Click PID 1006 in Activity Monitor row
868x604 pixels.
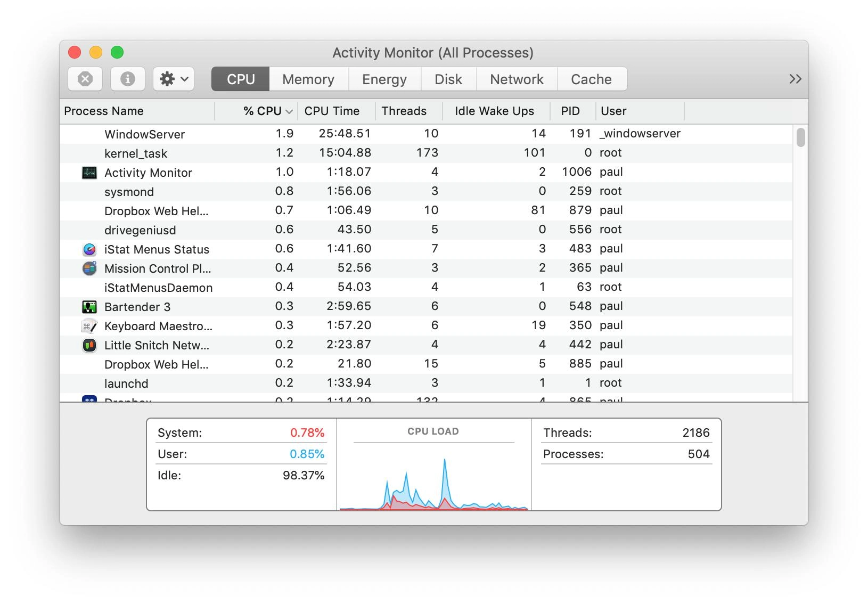pyautogui.click(x=577, y=172)
